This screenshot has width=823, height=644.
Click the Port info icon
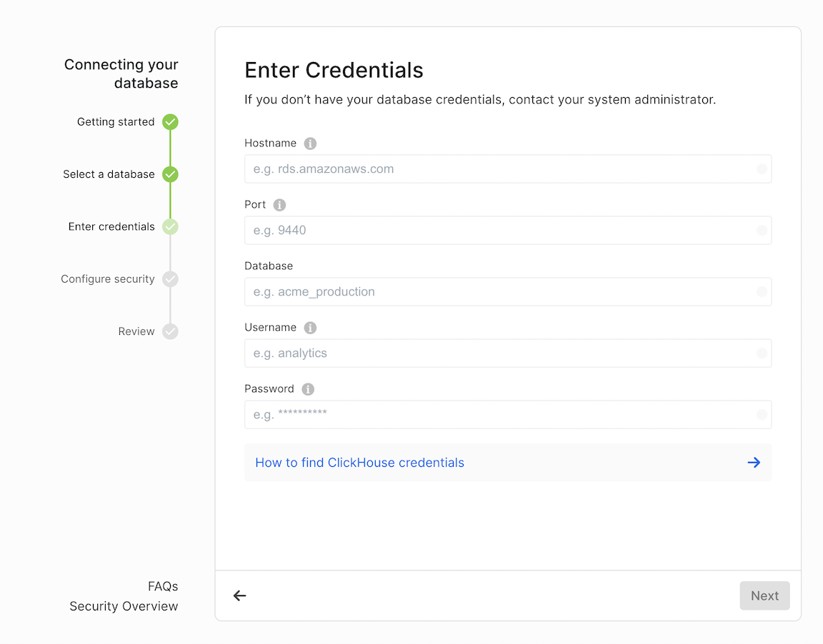click(x=279, y=205)
